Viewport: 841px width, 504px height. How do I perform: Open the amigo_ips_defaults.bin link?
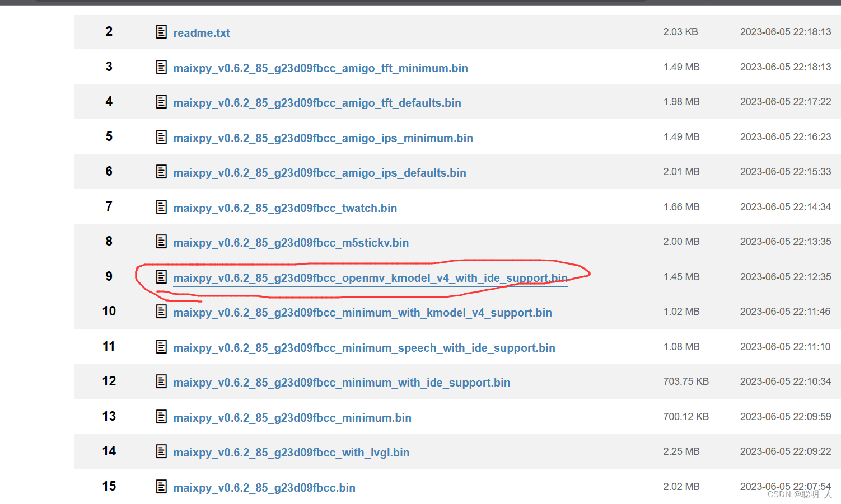coord(320,173)
